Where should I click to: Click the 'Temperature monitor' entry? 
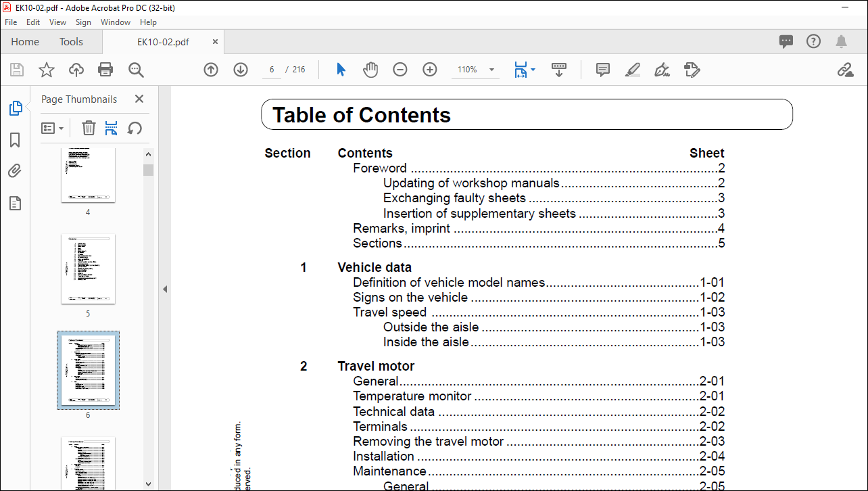tap(412, 396)
